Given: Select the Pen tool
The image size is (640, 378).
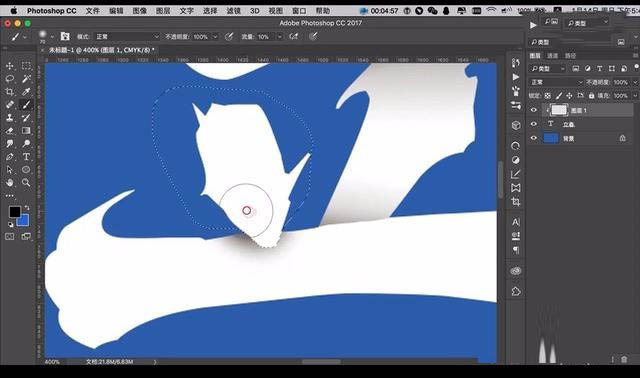Looking at the screenshot, I should click(x=10, y=157).
